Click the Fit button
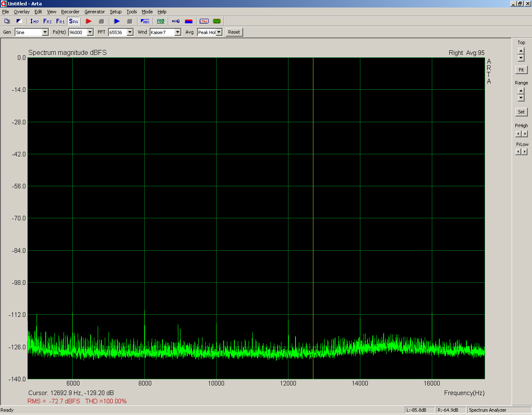This screenshot has height=415, width=532. 521,70
